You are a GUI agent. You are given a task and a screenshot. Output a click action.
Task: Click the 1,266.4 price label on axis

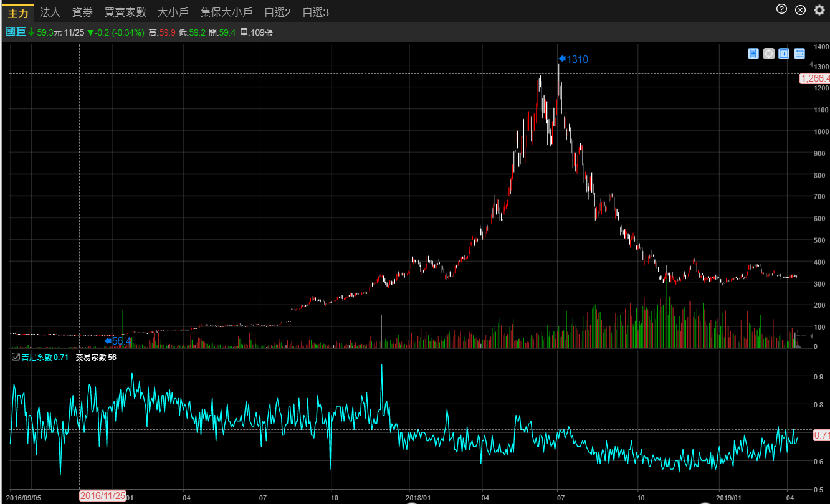[815, 78]
